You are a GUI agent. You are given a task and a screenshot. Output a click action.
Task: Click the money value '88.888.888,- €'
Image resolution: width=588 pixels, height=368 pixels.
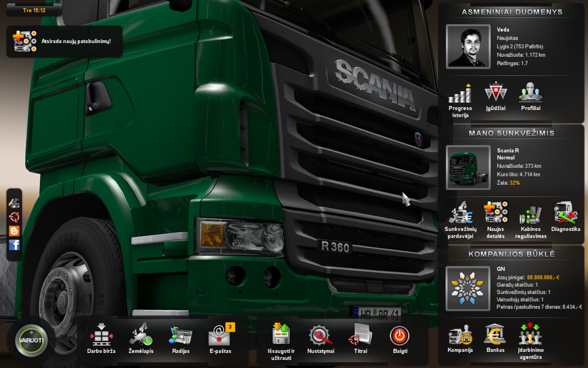543,278
